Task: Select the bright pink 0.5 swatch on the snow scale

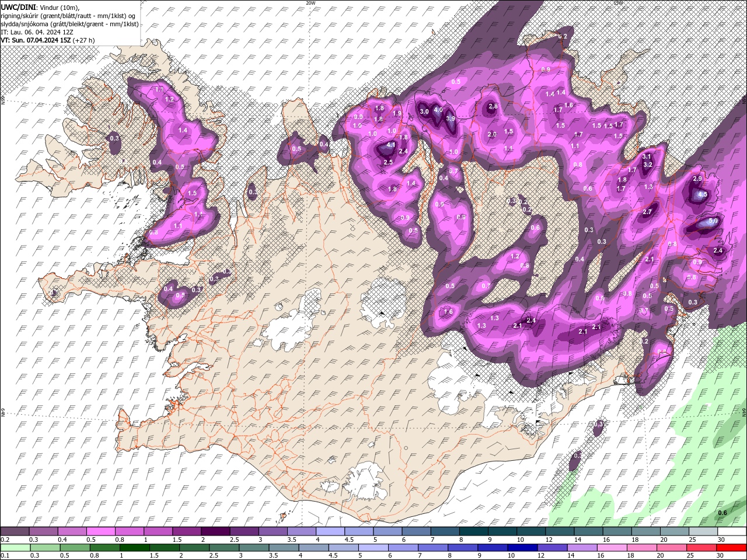Action: click(100, 531)
